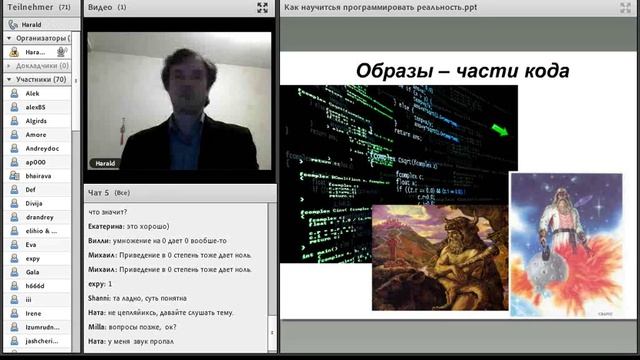Click the host icon beside Hara... organizer

(14, 52)
